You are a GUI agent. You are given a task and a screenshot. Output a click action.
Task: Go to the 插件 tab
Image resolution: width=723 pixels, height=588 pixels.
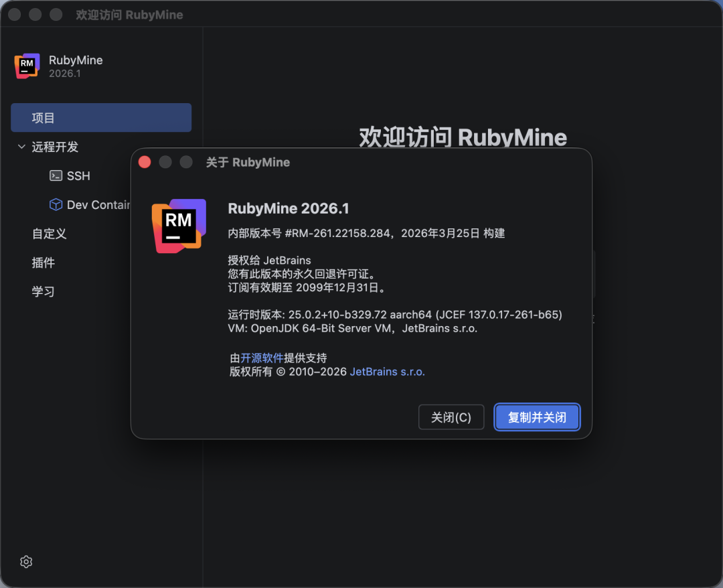click(x=44, y=263)
